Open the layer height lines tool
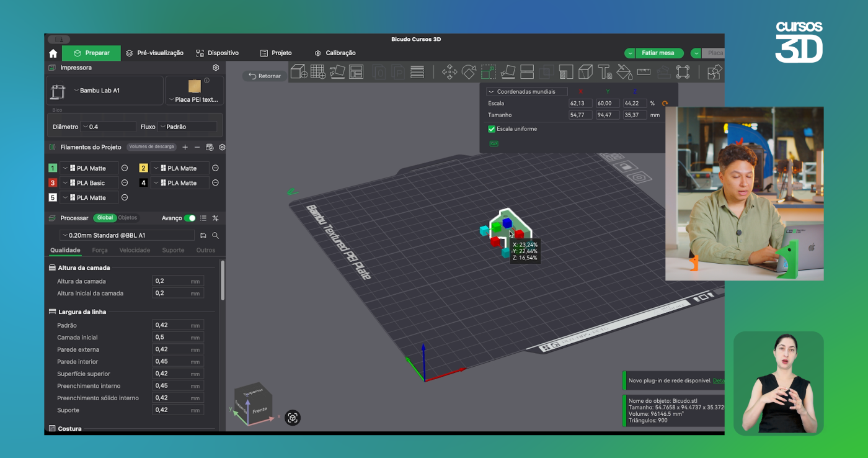Image resolution: width=868 pixels, height=458 pixels. (417, 72)
